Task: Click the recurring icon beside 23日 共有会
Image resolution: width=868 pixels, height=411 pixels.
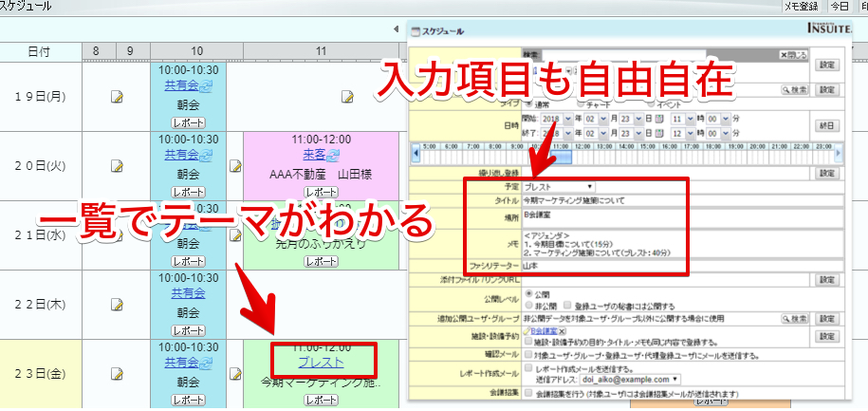Action: tap(207, 364)
